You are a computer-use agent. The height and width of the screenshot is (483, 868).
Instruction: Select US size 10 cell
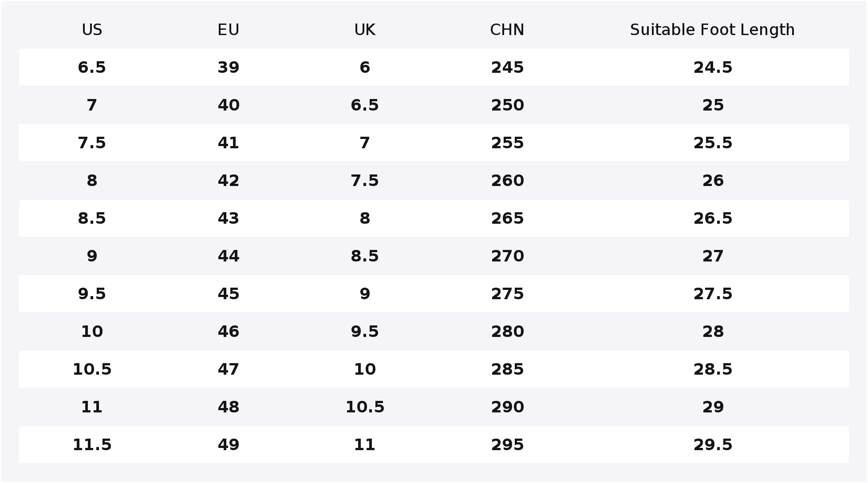click(92, 332)
